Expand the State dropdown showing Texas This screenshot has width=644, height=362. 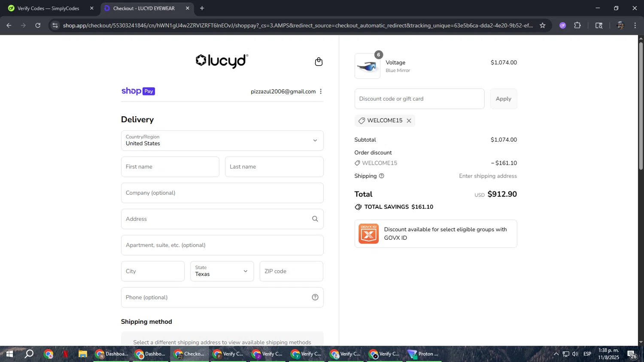pos(222,271)
